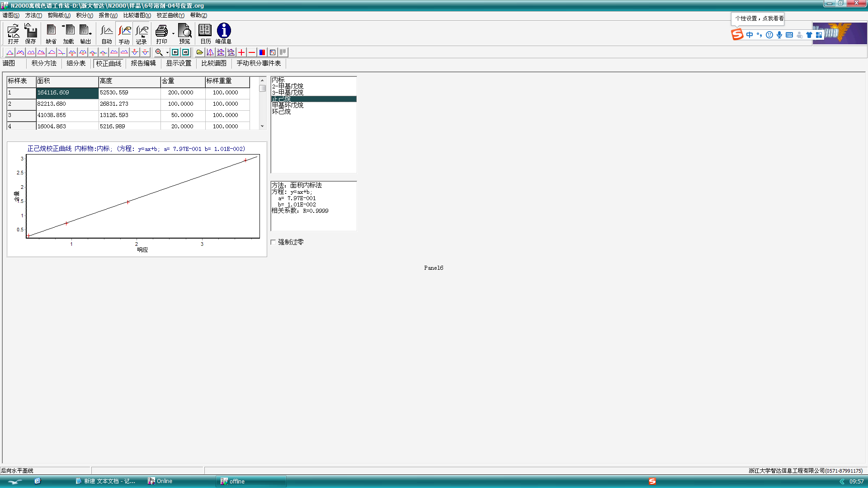Expand the zoom magnifier dropdown arrow
This screenshot has width=868, height=488.
pyautogui.click(x=167, y=52)
